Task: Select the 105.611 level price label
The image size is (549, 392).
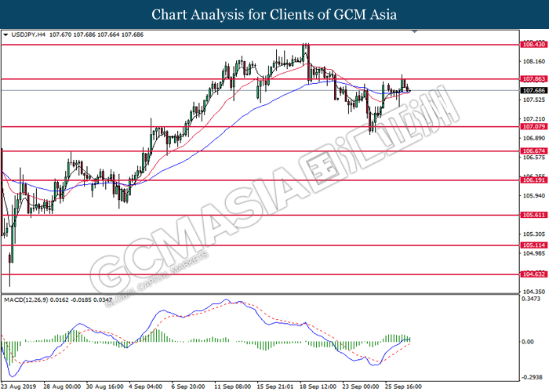Action: coord(533,215)
